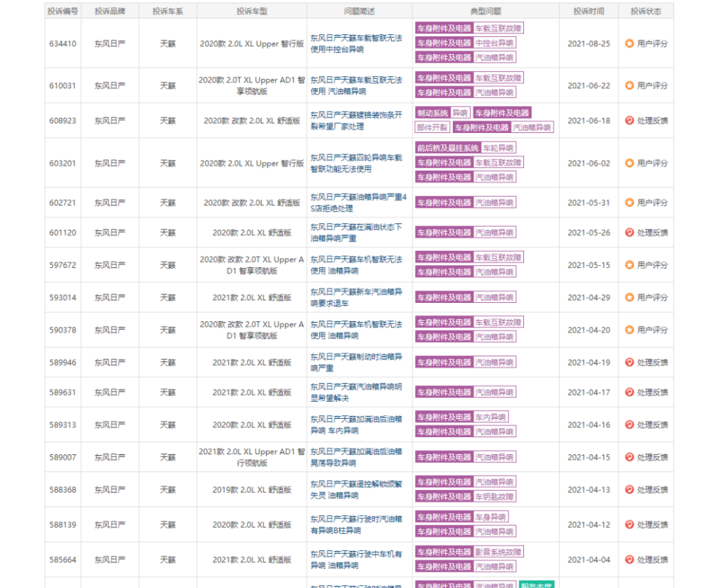Open the link 东风日产天籁在满油状态下油箱异响严重
Viewport: 711px width, 588px height.
(x=356, y=232)
